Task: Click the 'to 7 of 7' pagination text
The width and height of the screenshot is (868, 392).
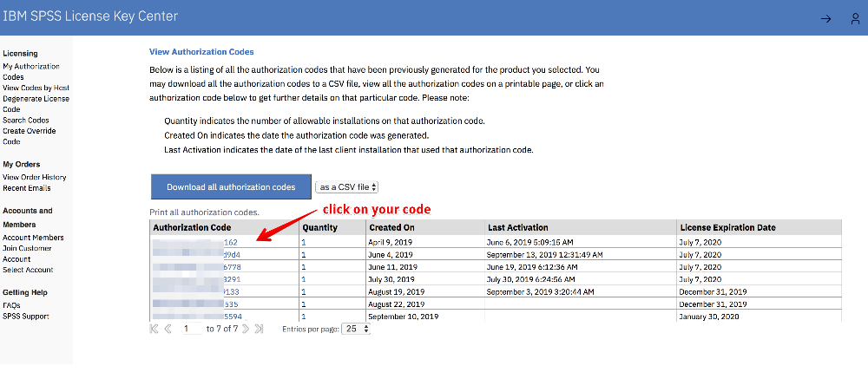Action: click(222, 329)
